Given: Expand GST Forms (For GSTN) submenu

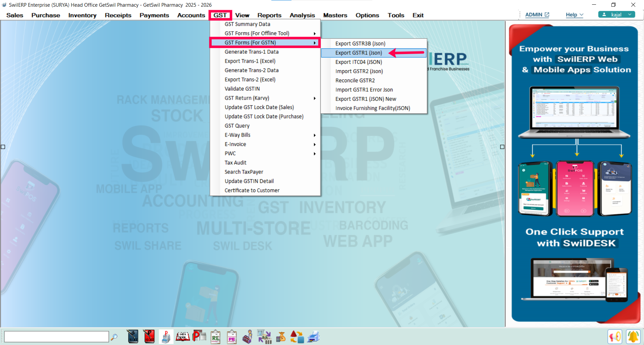Looking at the screenshot, I should point(265,43).
